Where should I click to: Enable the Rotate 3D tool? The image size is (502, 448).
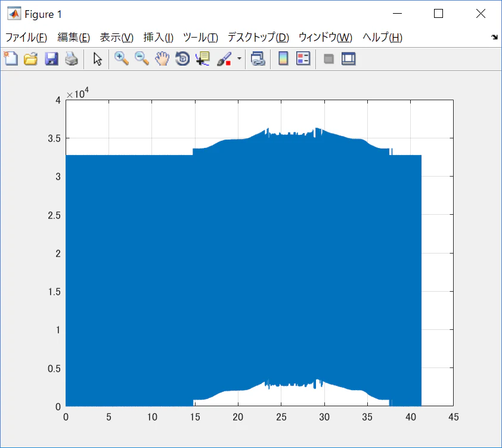tap(182, 59)
